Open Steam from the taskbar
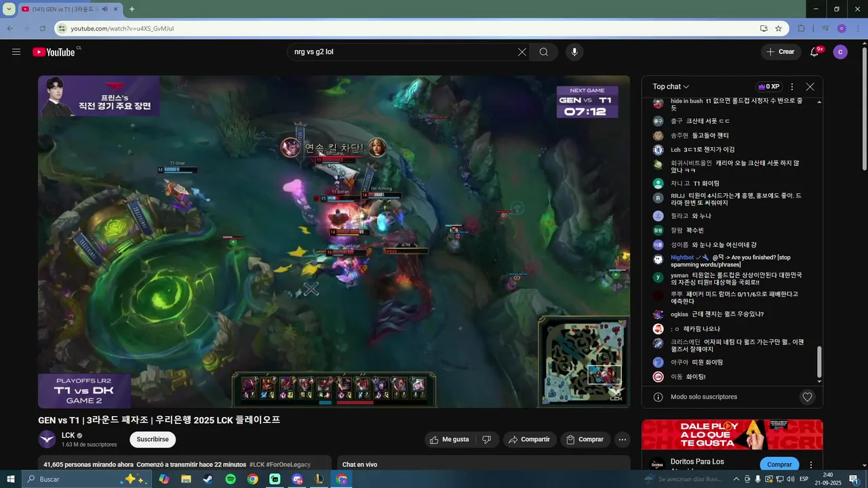 coord(208,479)
